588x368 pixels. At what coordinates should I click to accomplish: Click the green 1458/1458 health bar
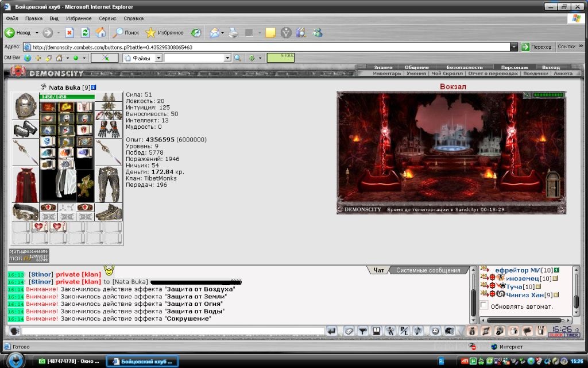(x=67, y=97)
